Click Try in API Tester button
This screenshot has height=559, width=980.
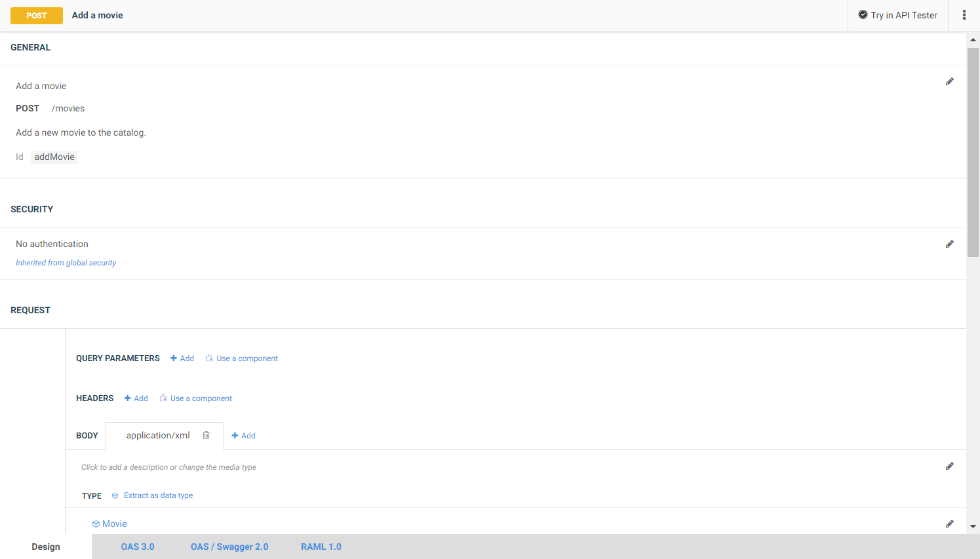(x=897, y=15)
